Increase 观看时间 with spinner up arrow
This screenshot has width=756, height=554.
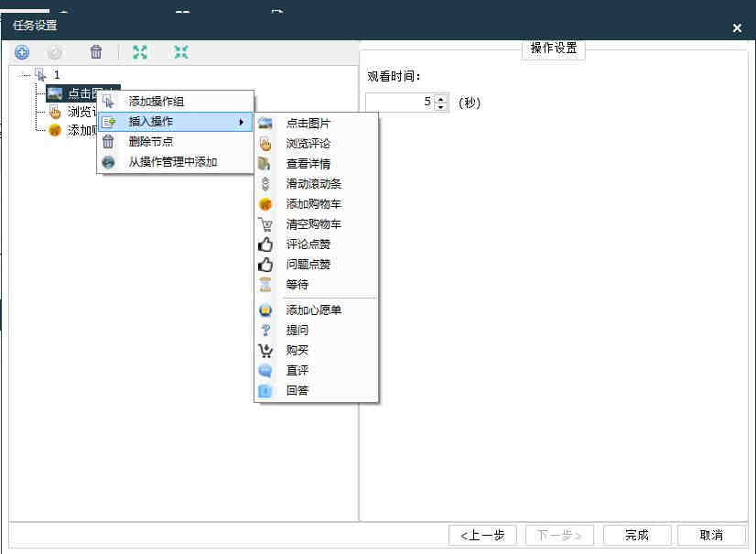(440, 99)
